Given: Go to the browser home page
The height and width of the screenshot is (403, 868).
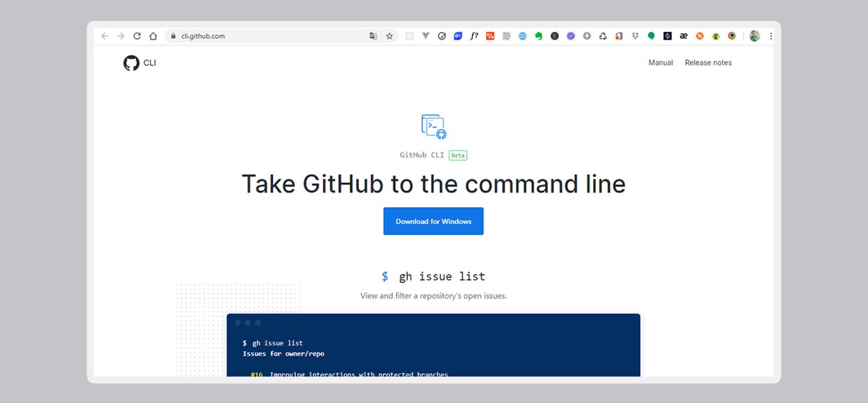Looking at the screenshot, I should pos(153,36).
